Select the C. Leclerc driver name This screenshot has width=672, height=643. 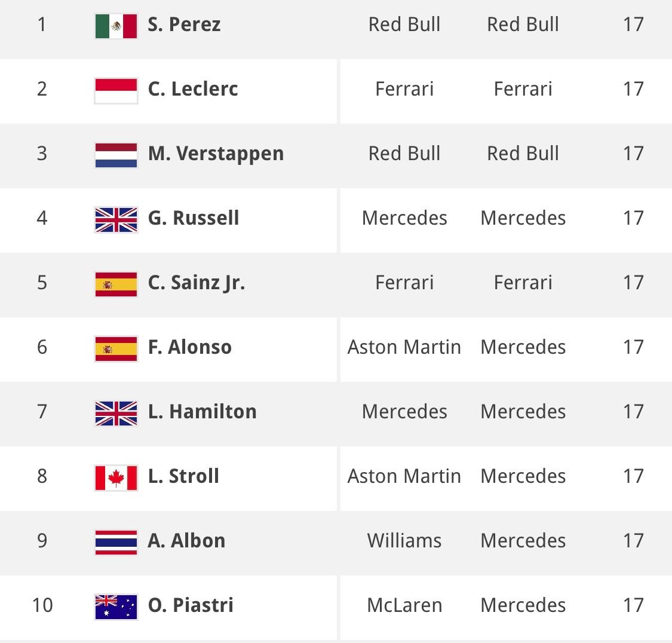193,89
